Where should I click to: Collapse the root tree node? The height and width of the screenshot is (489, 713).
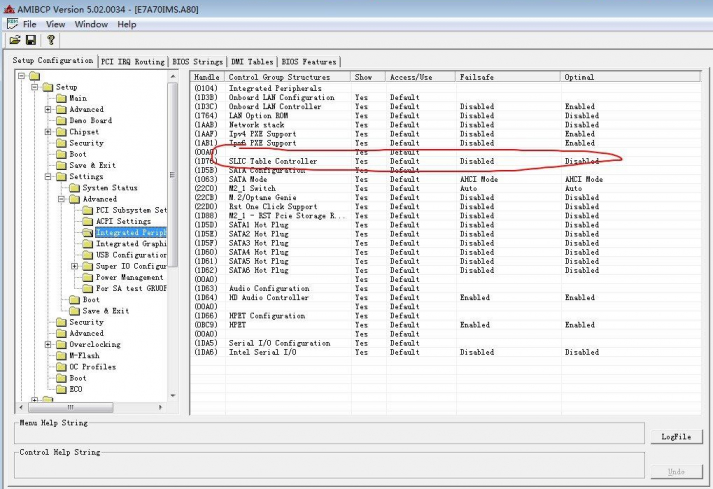point(21,76)
